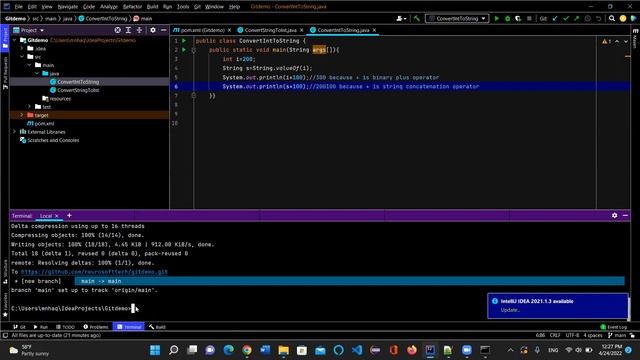
Task: Hide the Project panel with minus icon
Action: click(x=163, y=30)
